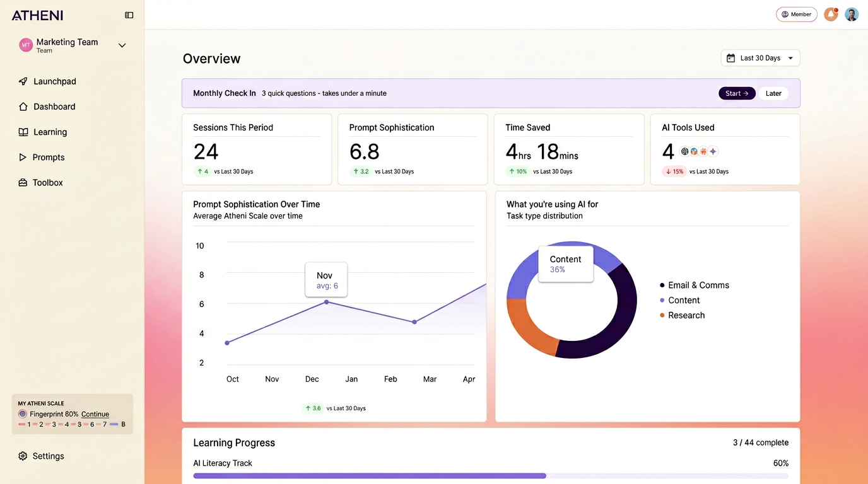Click the Content 36% tooltip
The width and height of the screenshot is (868, 484).
(x=566, y=264)
